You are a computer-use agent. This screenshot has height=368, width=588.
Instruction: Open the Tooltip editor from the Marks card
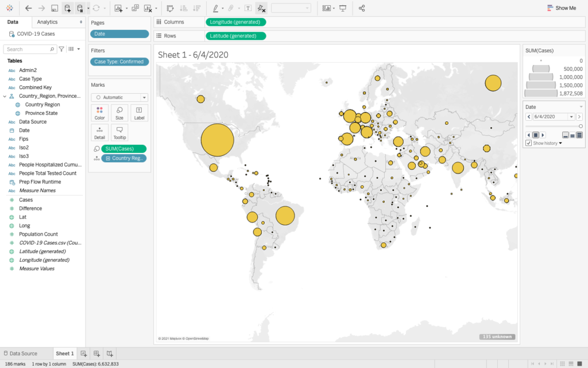(x=119, y=132)
